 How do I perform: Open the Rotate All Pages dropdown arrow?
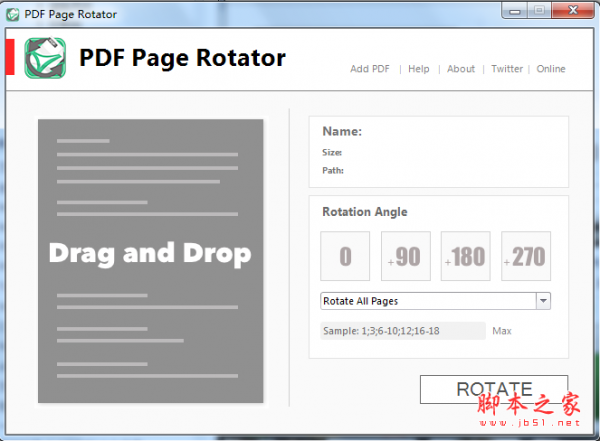click(543, 301)
